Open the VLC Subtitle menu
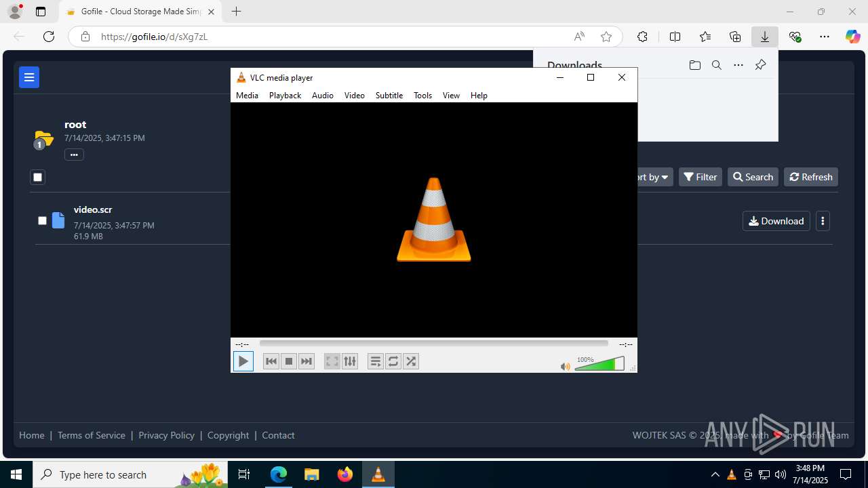The width and height of the screenshot is (868, 488). (389, 96)
